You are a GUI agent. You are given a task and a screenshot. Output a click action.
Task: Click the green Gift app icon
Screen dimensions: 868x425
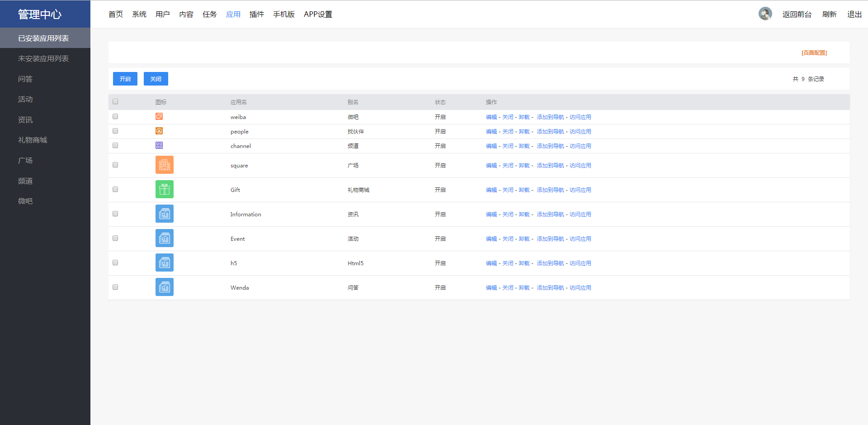165,190
